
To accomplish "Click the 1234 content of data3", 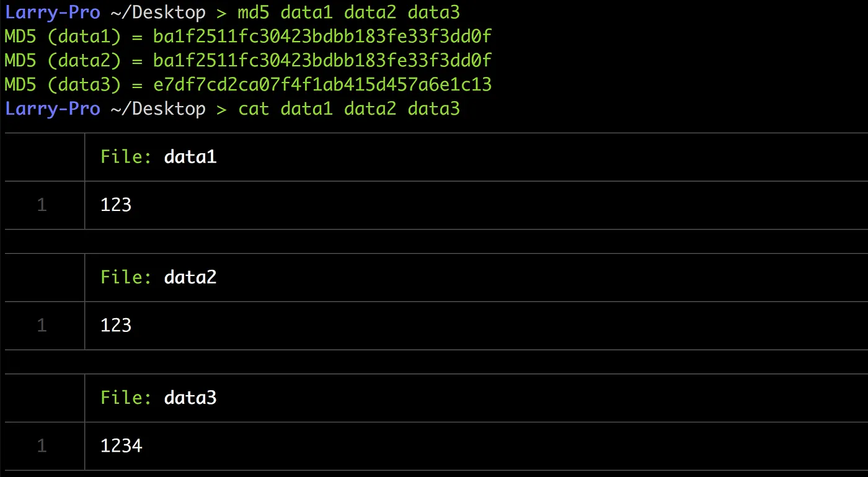I will pyautogui.click(x=122, y=445).
